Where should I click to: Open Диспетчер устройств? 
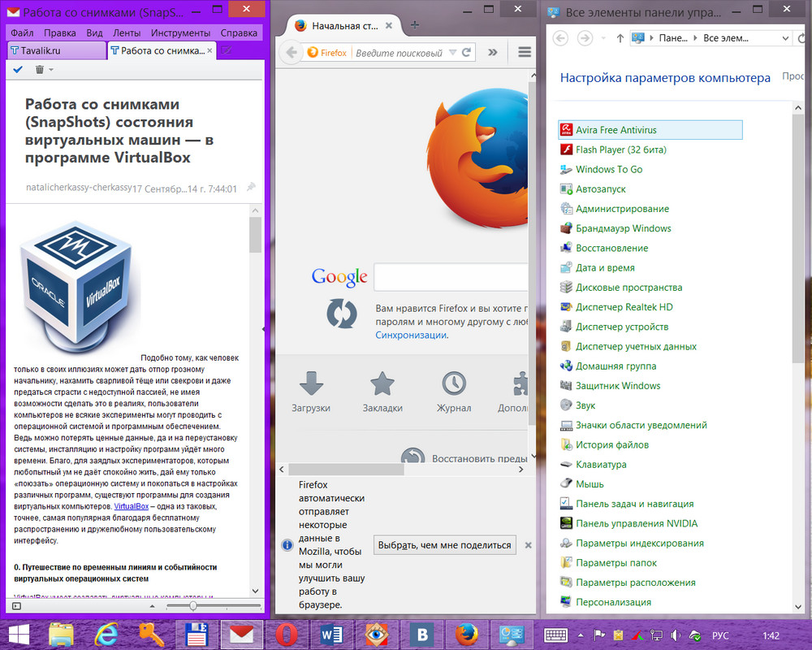622,327
